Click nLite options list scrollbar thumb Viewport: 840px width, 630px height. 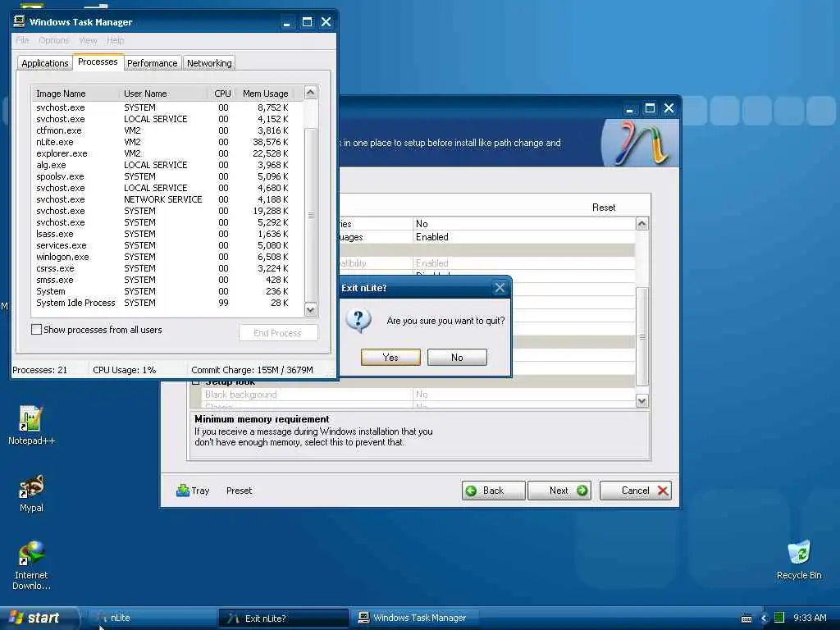pyautogui.click(x=641, y=336)
